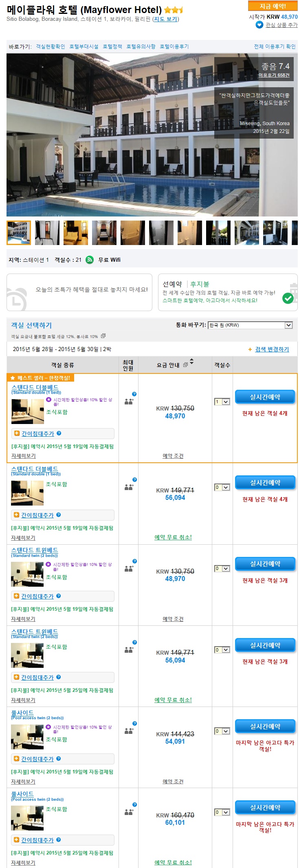Image resolution: width=299 pixels, height=868 pixels.
Task: Click purple star icon in 48,970 twin row
Action: point(48,564)
